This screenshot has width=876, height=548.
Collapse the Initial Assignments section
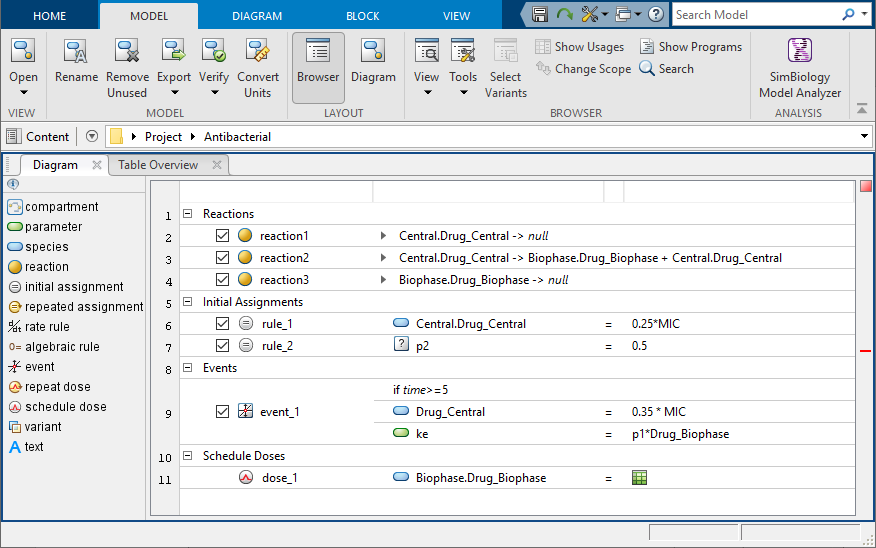[188, 302]
